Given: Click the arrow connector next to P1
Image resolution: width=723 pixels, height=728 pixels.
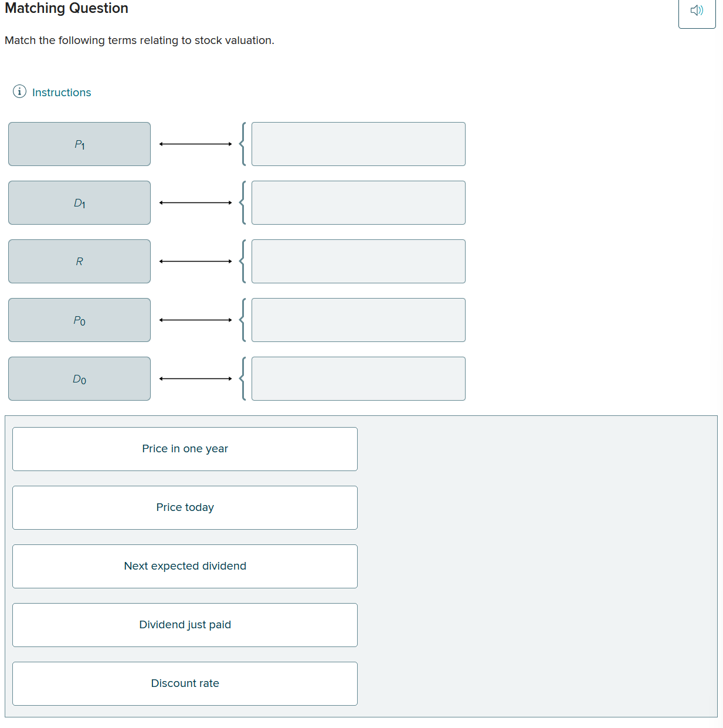Looking at the screenshot, I should [x=195, y=144].
